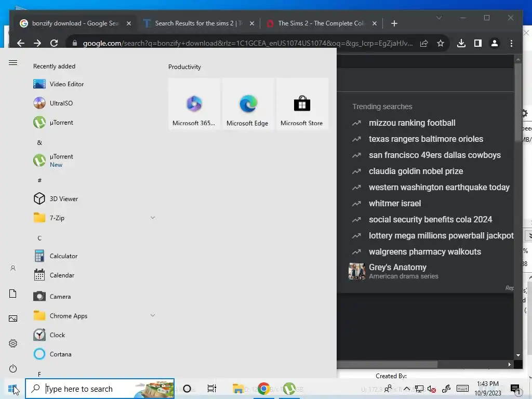This screenshot has height=399, width=532.
Task: Open Microsoft 365 tile
Action: pyautogui.click(x=194, y=103)
